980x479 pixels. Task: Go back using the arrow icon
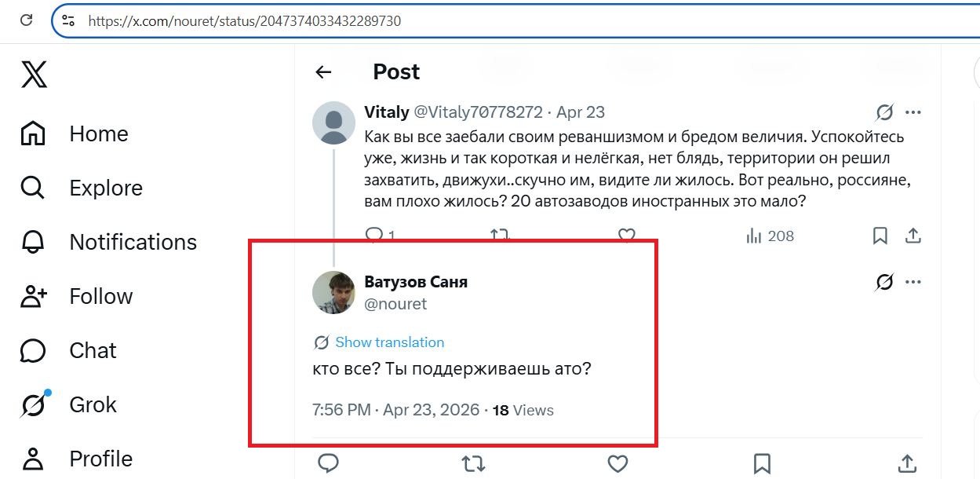(323, 72)
